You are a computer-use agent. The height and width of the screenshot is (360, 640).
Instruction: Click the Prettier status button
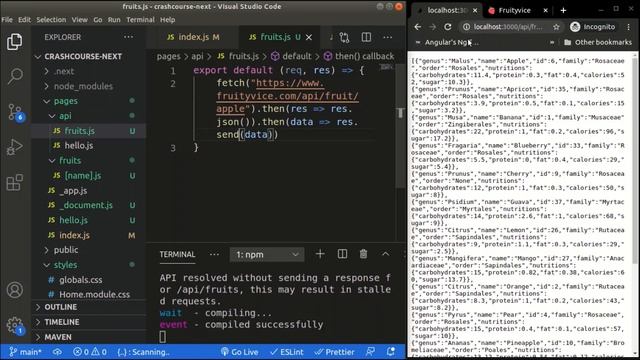pyautogui.click(x=335, y=352)
